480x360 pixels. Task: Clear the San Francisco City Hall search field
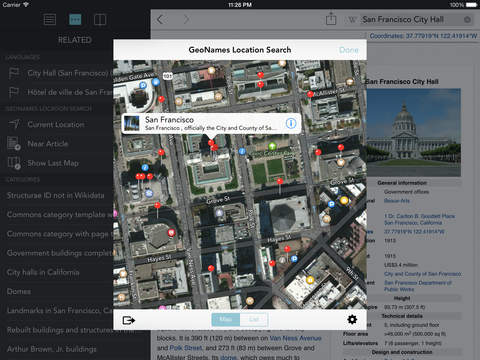(467, 20)
